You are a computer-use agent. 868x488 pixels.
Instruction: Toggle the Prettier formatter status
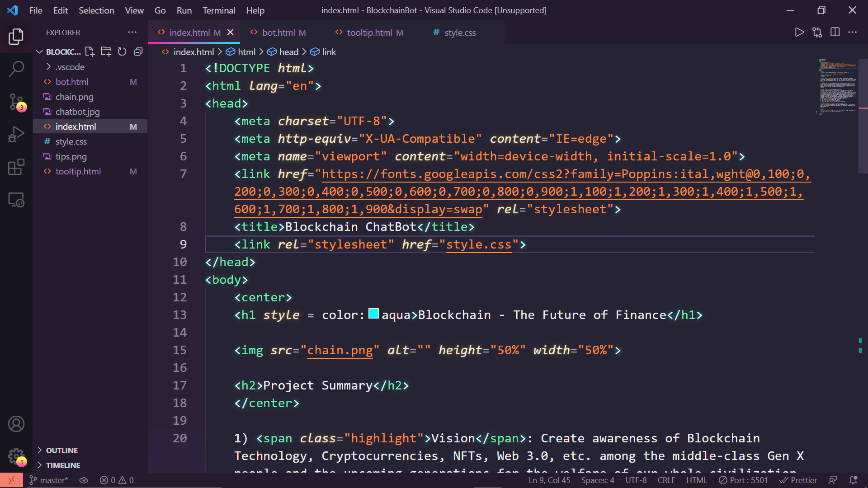click(798, 480)
